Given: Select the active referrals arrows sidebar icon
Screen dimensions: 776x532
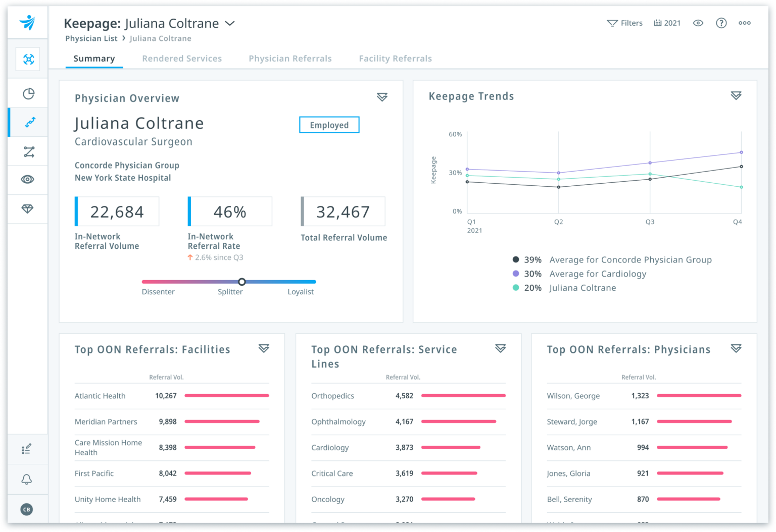Looking at the screenshot, I should pyautogui.click(x=29, y=122).
